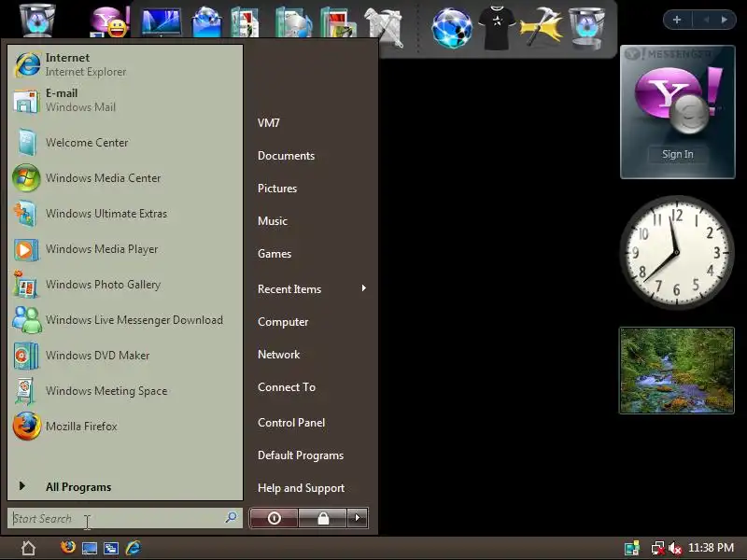Screen dimensions: 747x560
Task: Click the globe mail icon in dock
Action: click(206, 21)
